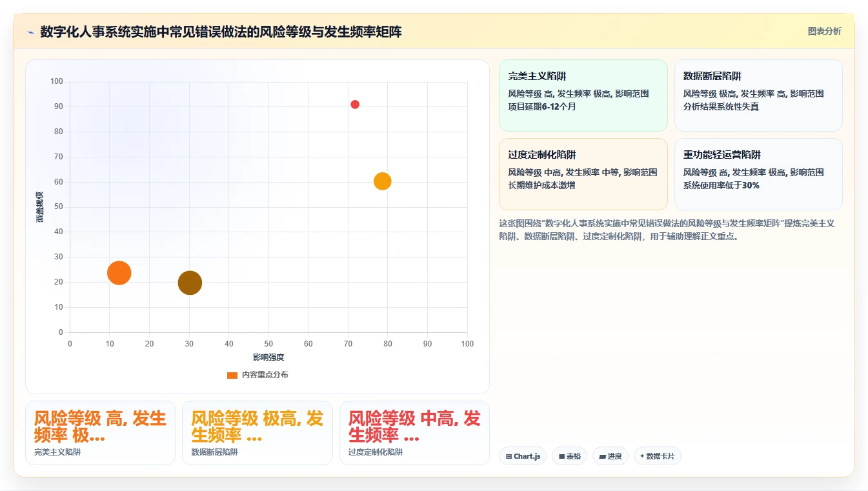Screen dimensions: 868x491
Task: Select the 进度 tag chip
Action: tap(611, 456)
